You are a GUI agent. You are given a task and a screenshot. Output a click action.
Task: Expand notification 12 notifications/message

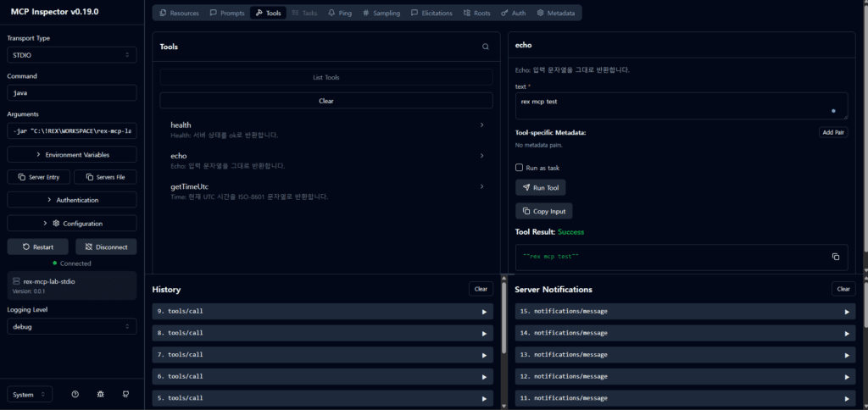click(x=685, y=376)
